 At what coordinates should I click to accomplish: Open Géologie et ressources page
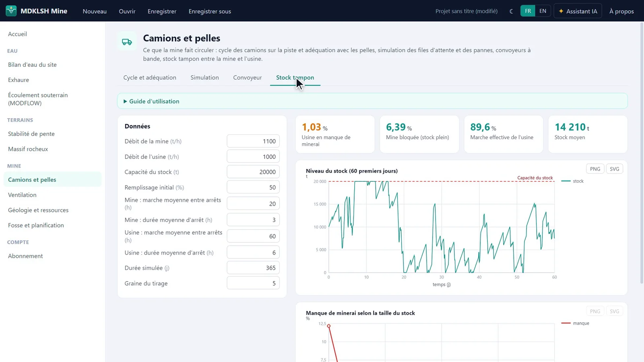(x=52, y=210)
